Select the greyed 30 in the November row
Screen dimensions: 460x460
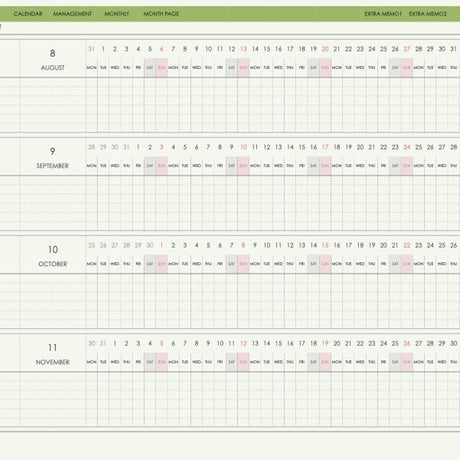tap(91, 343)
